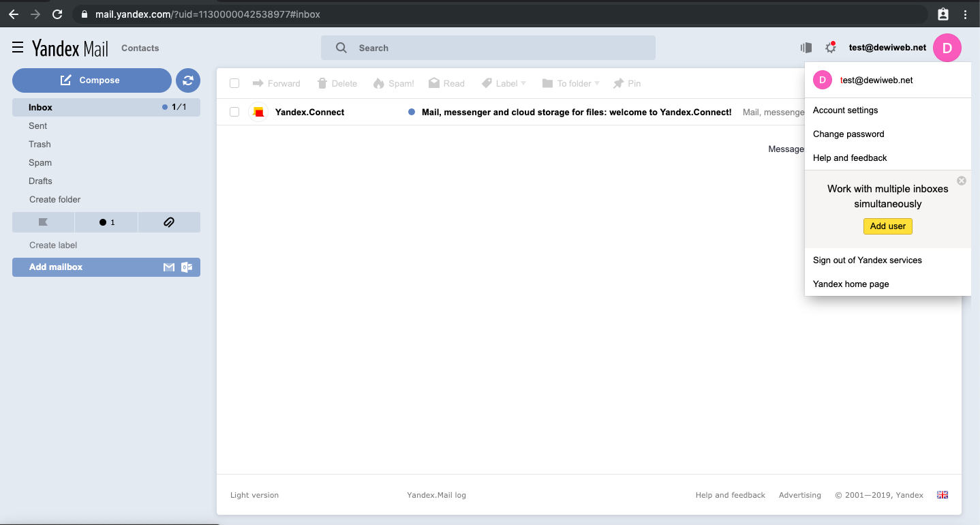Filter by flagged messages icon
This screenshot has width=980, height=525.
[43, 222]
